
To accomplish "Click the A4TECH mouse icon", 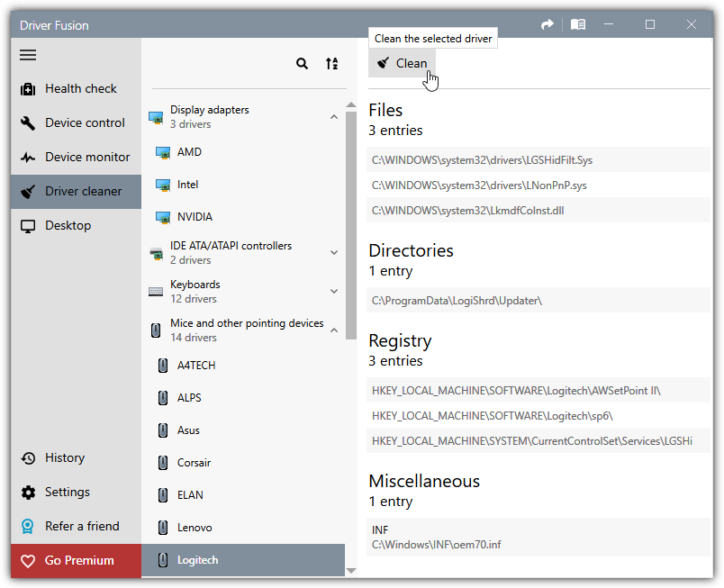I will 162,366.
